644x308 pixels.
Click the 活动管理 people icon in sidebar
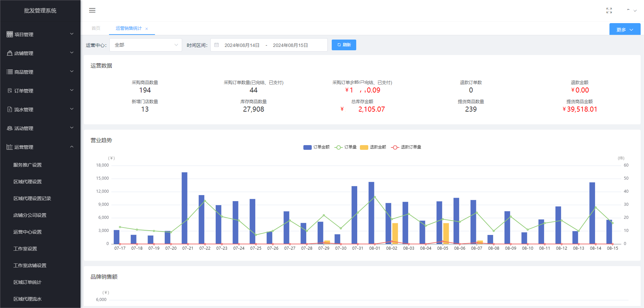coord(10,128)
